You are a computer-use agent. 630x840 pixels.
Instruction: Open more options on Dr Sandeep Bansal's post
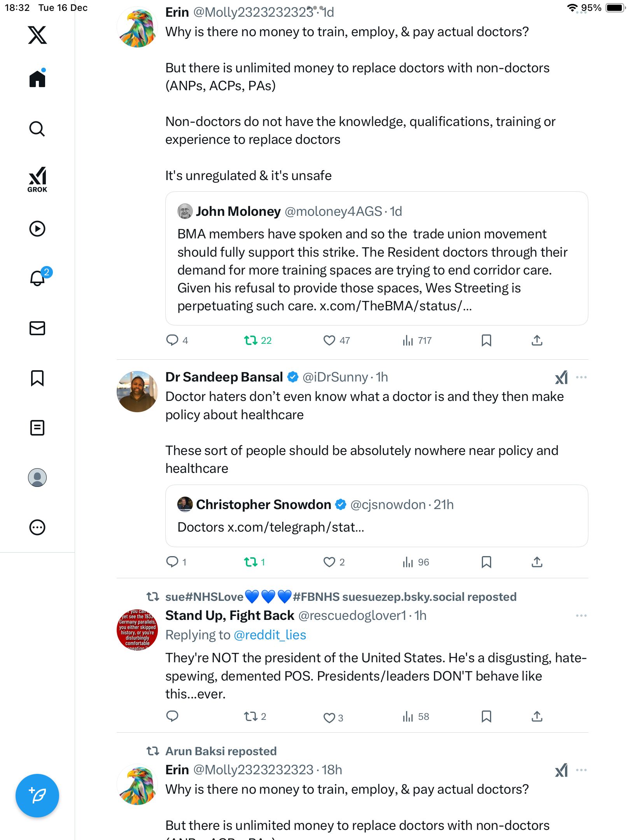pos(581,377)
